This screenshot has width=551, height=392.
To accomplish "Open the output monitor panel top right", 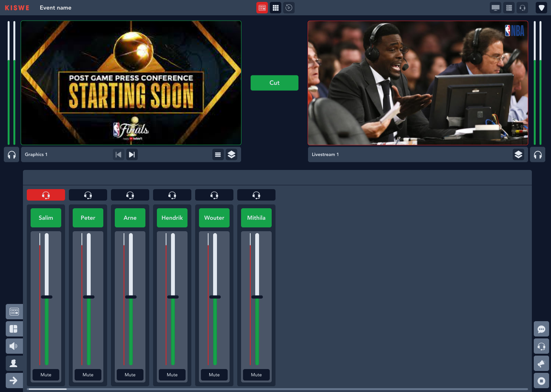I will point(495,8).
